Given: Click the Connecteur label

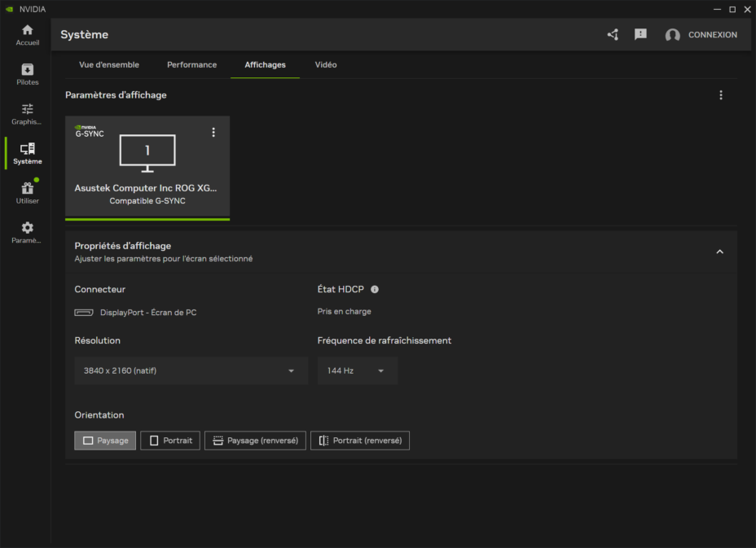Looking at the screenshot, I should point(100,289).
